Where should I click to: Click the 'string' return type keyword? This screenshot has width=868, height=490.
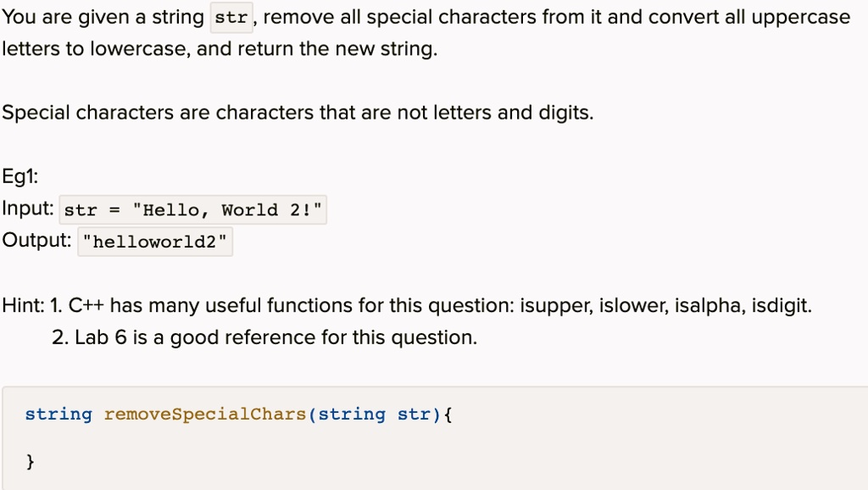[58, 415]
